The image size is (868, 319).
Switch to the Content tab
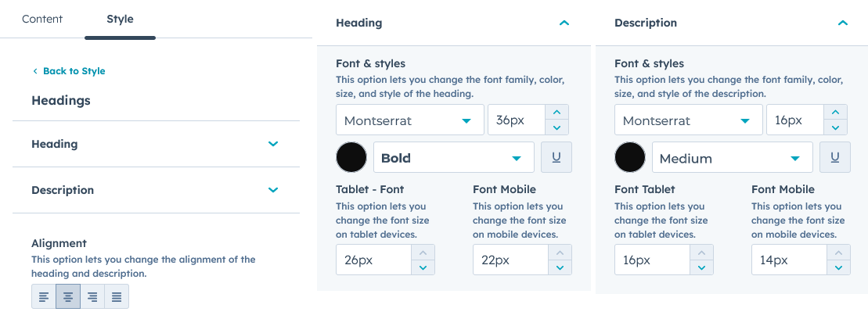pos(42,19)
